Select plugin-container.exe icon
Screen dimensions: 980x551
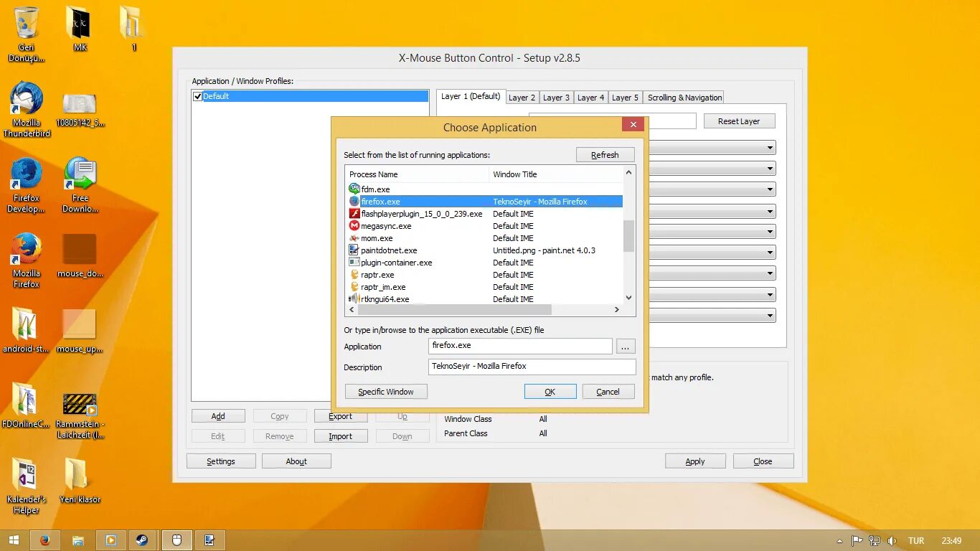[354, 263]
